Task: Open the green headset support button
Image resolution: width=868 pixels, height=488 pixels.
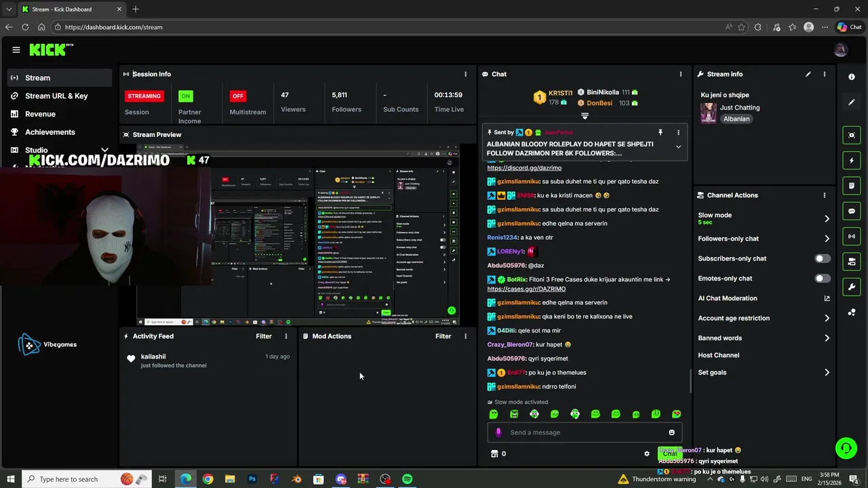Action: (x=846, y=448)
